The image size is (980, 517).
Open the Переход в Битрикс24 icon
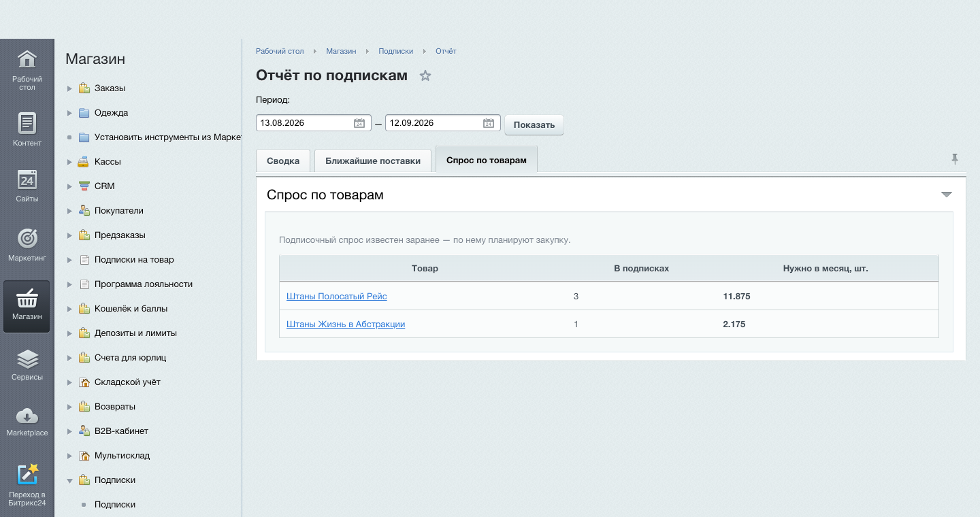pyautogui.click(x=27, y=474)
